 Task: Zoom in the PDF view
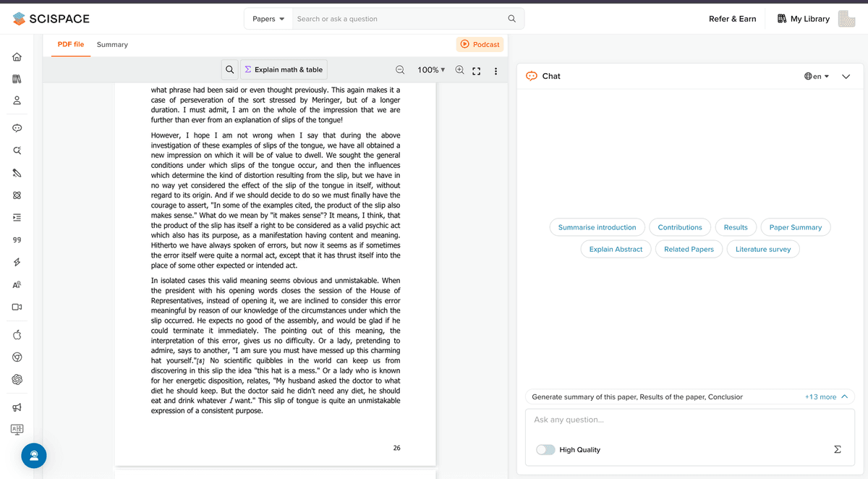[x=459, y=70]
